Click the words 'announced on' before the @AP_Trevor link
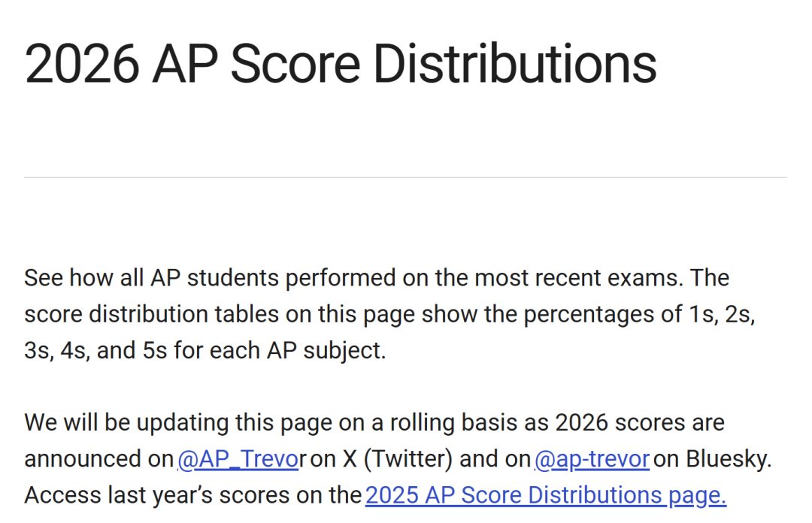 98,459
